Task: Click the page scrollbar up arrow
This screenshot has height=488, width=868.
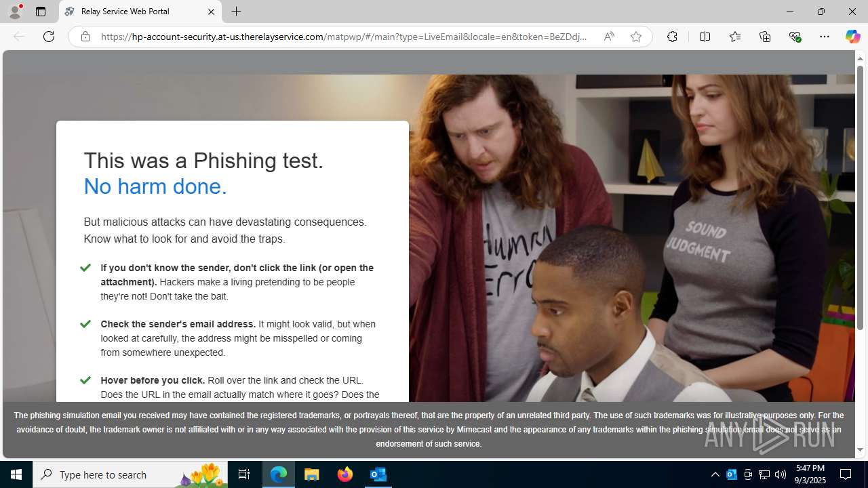Action: 860,59
